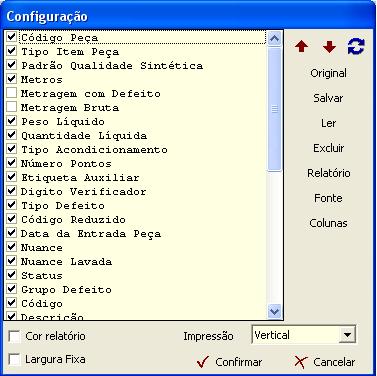
Task: Select the Vertical combo box field
Action: click(x=304, y=335)
